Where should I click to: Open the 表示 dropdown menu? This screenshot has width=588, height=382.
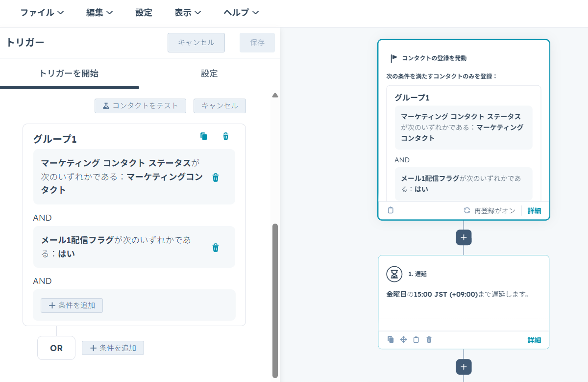(188, 13)
